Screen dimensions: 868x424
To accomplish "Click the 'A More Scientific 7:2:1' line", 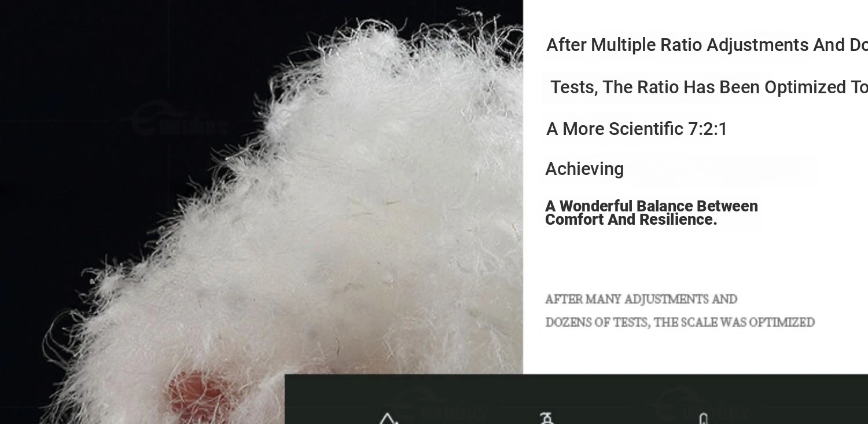I will (x=637, y=129).
